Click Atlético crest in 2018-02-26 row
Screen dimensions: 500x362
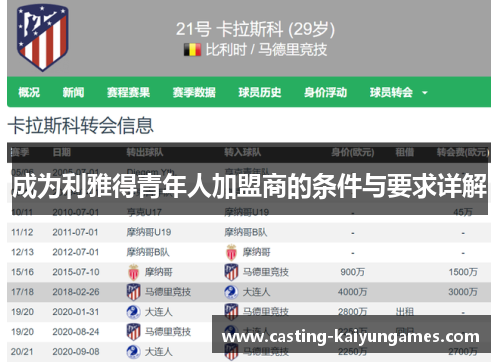click(x=133, y=292)
